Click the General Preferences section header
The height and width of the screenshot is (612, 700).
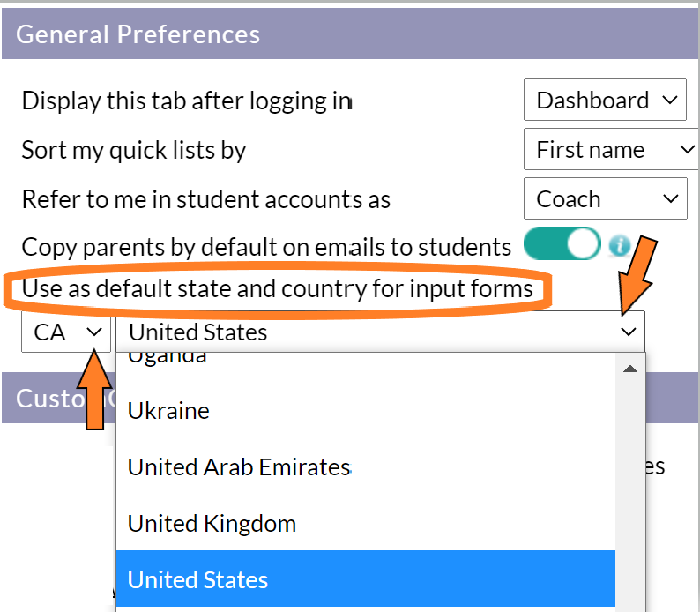click(350, 34)
